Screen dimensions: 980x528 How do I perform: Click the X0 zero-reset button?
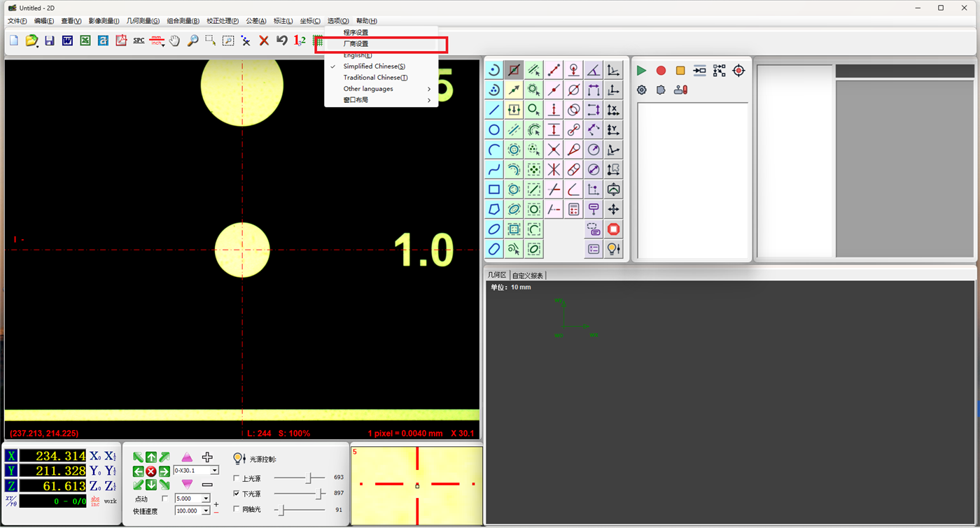pyautogui.click(x=95, y=456)
